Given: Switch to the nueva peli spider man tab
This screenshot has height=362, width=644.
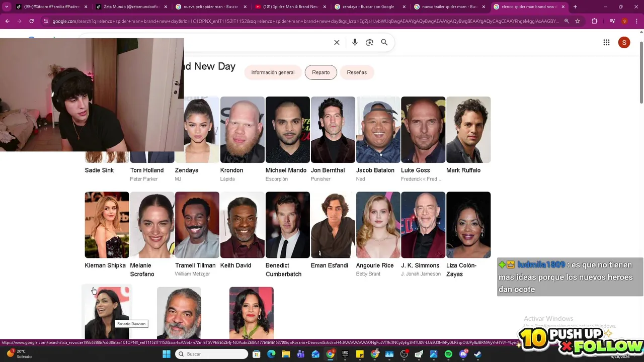Looking at the screenshot, I should [212, 7].
